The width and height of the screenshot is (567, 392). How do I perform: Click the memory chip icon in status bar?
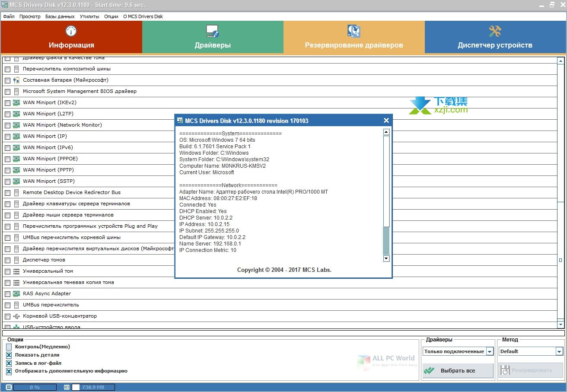[x=67, y=387]
